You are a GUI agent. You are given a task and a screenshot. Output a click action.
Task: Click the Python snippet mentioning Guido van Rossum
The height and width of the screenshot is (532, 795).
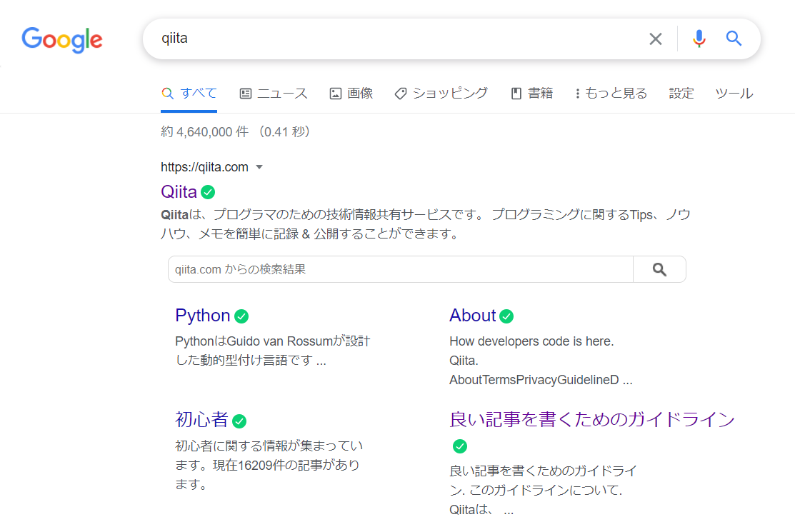click(273, 351)
